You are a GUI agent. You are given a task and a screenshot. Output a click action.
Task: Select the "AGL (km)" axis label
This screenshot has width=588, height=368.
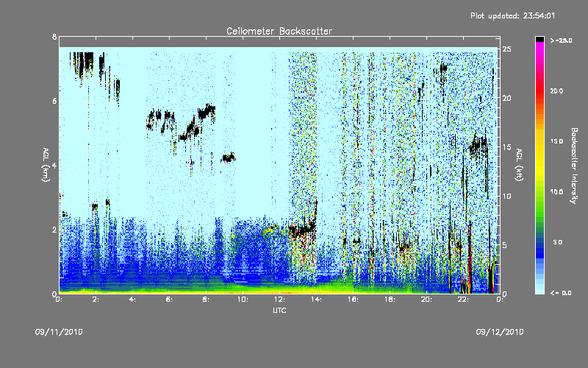coord(46,165)
